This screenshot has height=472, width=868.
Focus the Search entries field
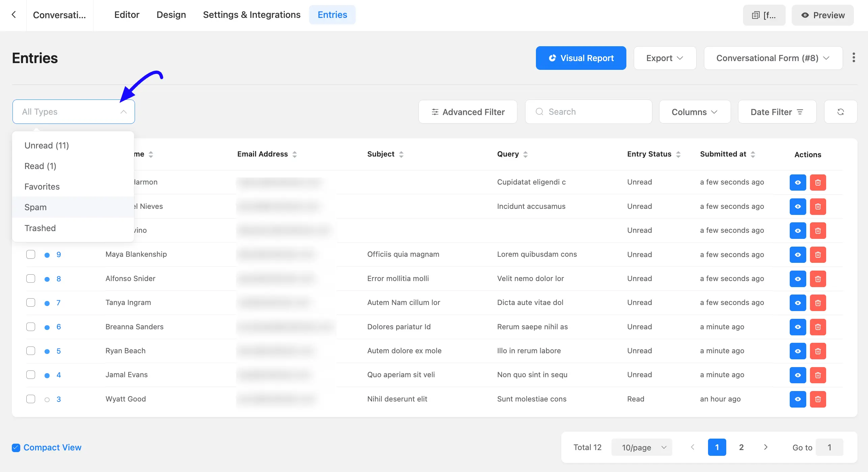(588, 112)
